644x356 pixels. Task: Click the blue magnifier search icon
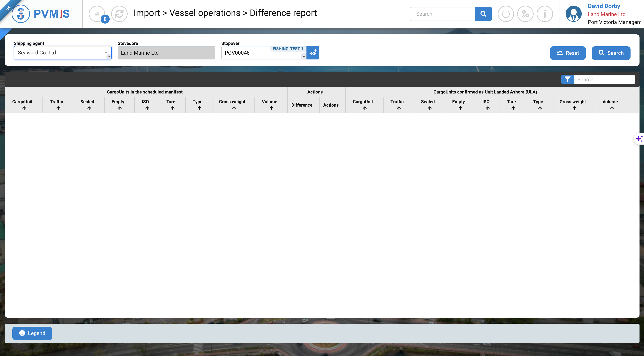[x=483, y=14]
